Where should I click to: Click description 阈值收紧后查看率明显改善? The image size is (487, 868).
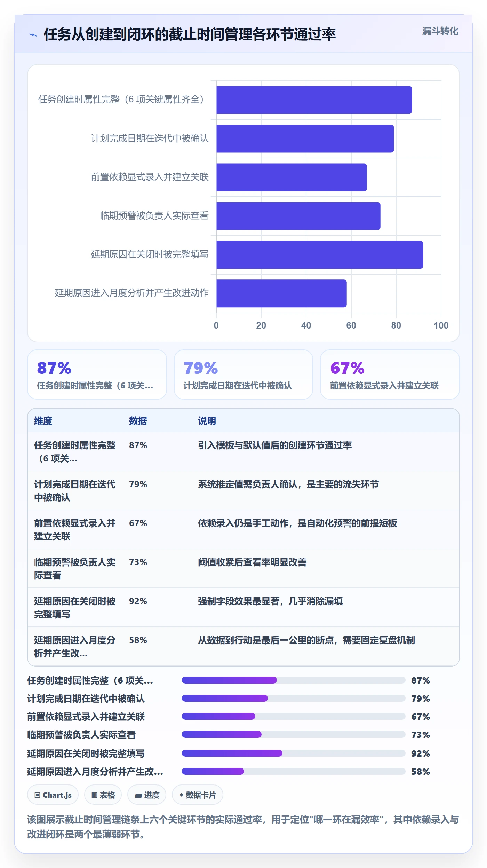point(252,562)
